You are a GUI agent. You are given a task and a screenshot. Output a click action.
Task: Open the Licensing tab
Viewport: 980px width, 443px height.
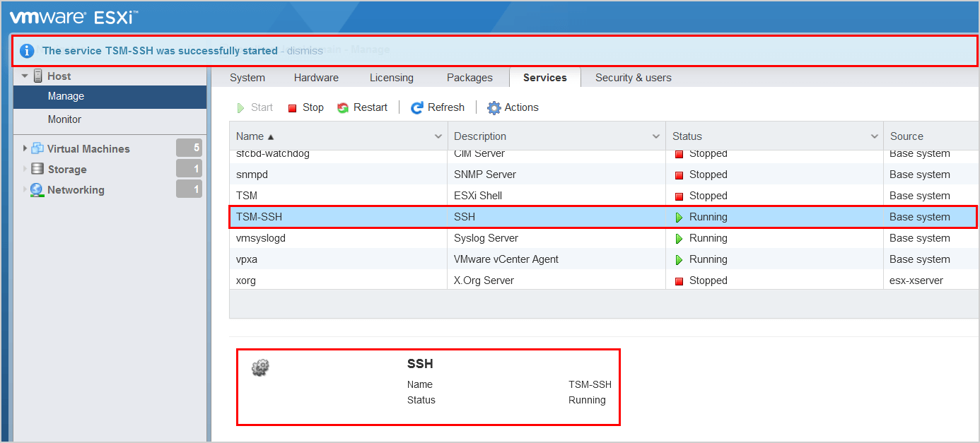point(391,78)
